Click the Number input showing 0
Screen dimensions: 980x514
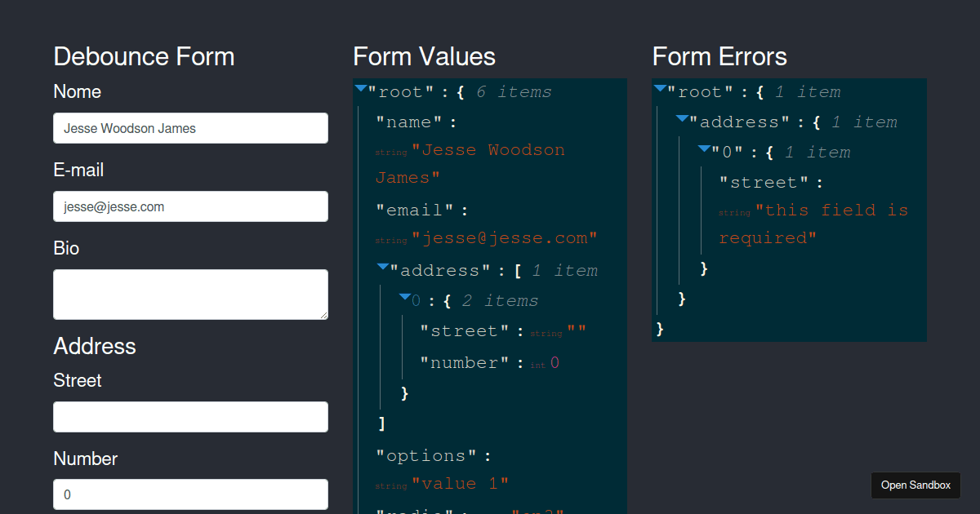[190, 494]
